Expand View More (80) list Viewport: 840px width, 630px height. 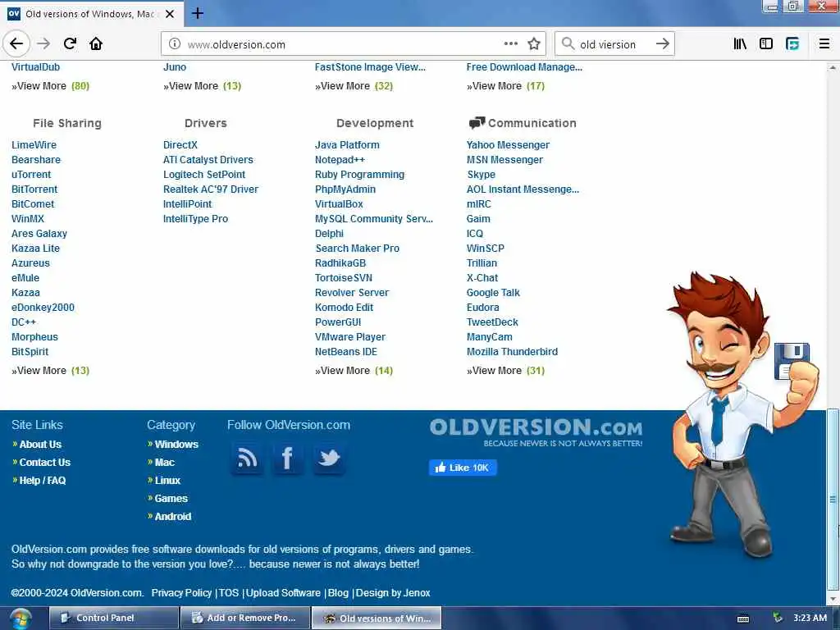(50, 86)
